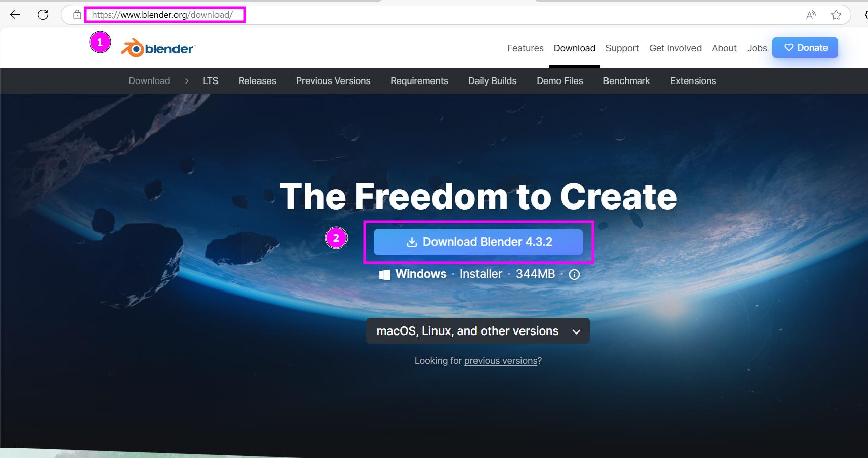Image resolution: width=868 pixels, height=458 pixels.
Task: Click the Download breadcrumb in the sub-navigation
Action: pos(149,81)
